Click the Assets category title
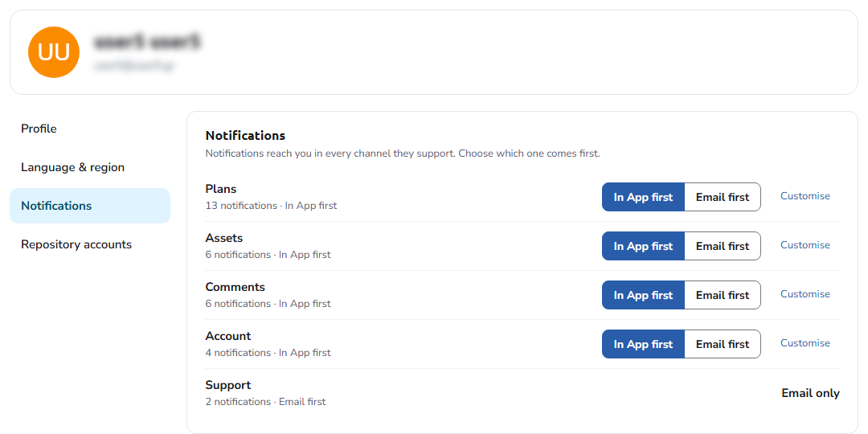 [x=224, y=238]
